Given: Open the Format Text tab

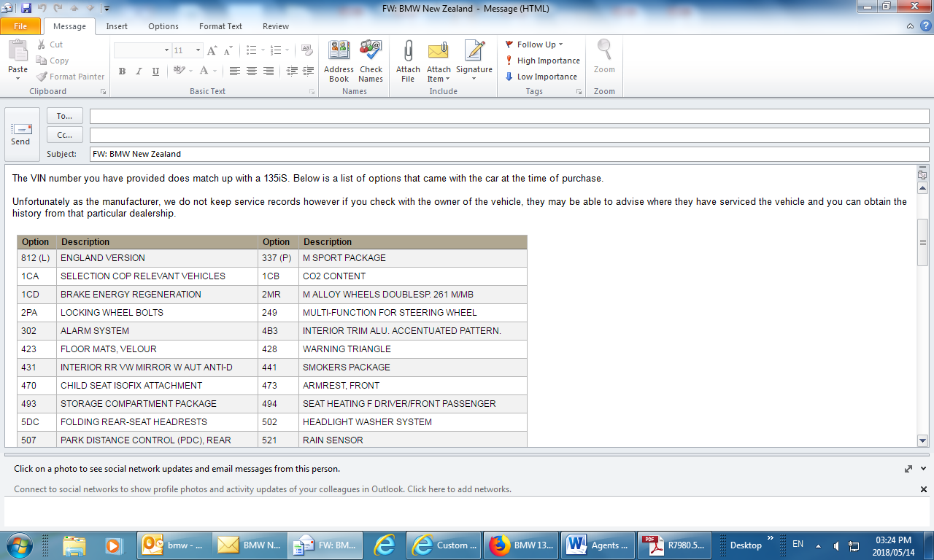Looking at the screenshot, I should [220, 26].
